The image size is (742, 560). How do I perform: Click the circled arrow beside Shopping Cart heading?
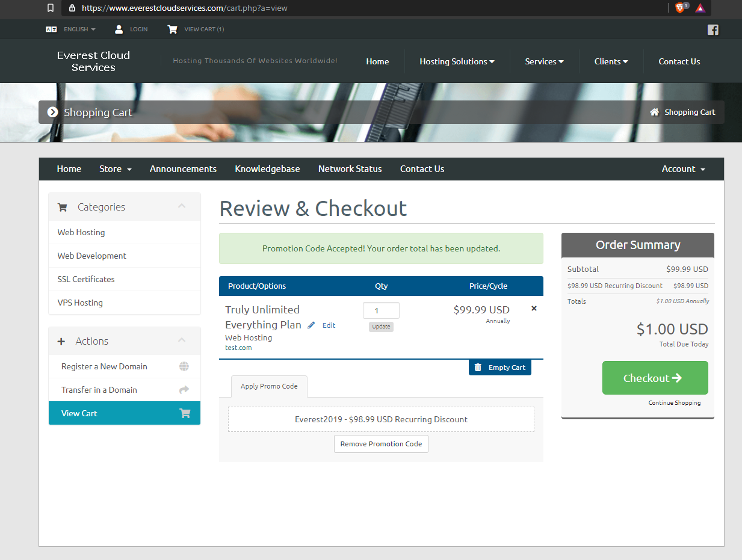point(53,112)
